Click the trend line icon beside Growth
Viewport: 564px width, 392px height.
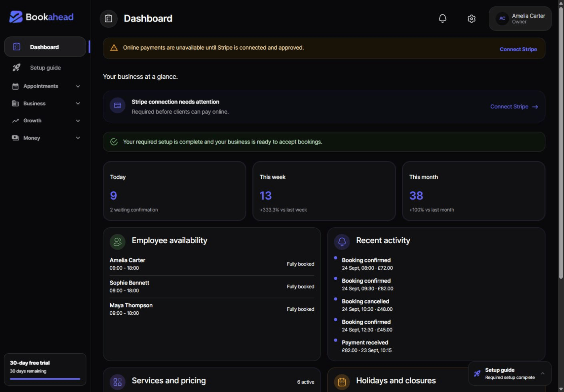[x=15, y=121]
